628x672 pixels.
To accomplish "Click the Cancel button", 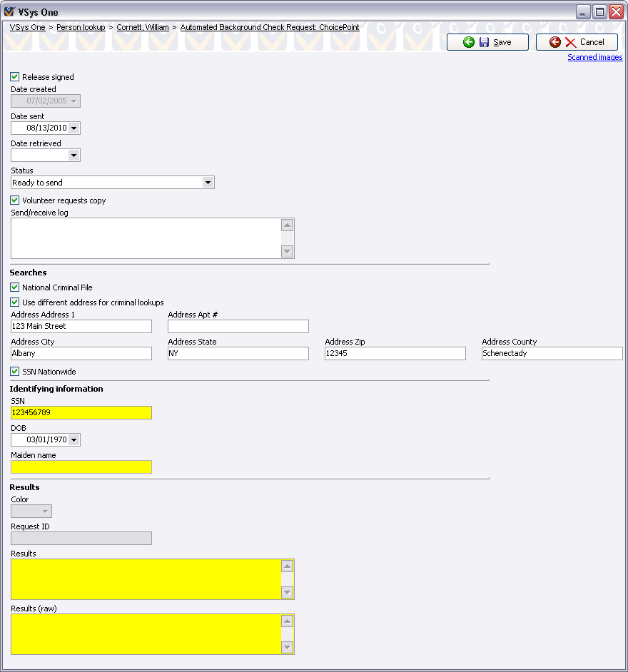I will coord(577,42).
